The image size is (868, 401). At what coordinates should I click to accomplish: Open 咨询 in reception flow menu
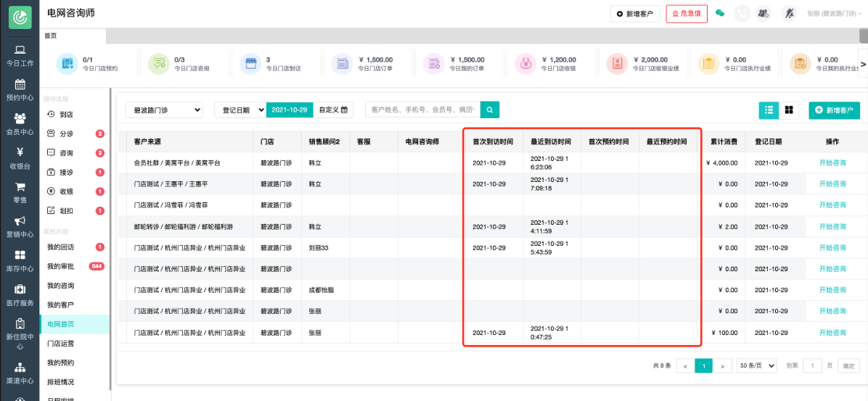(75, 153)
